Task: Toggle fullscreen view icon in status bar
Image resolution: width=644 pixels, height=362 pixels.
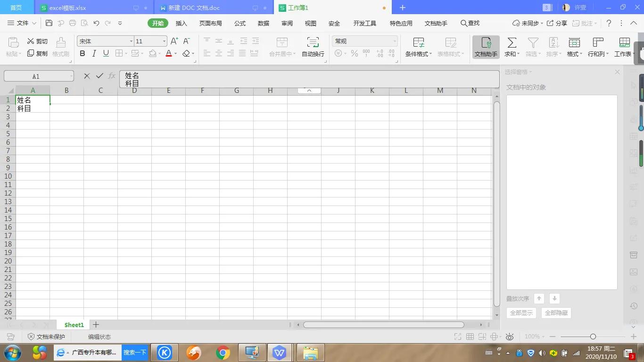Action: click(457, 337)
